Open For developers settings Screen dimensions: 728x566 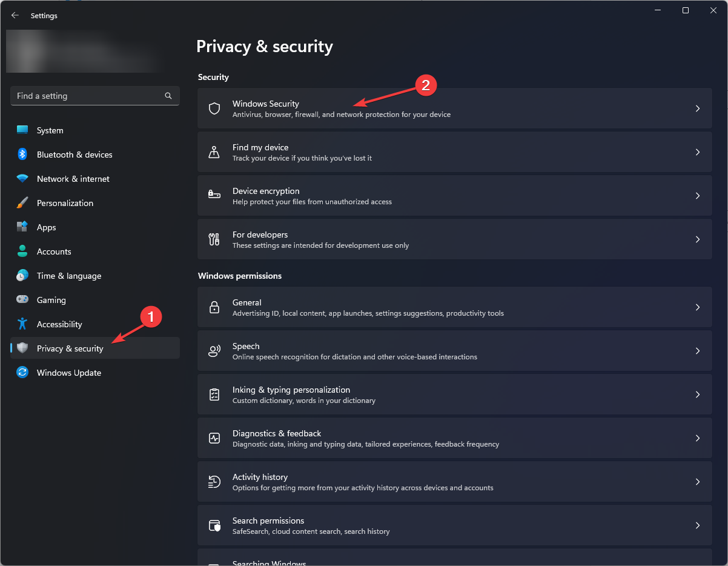click(455, 239)
